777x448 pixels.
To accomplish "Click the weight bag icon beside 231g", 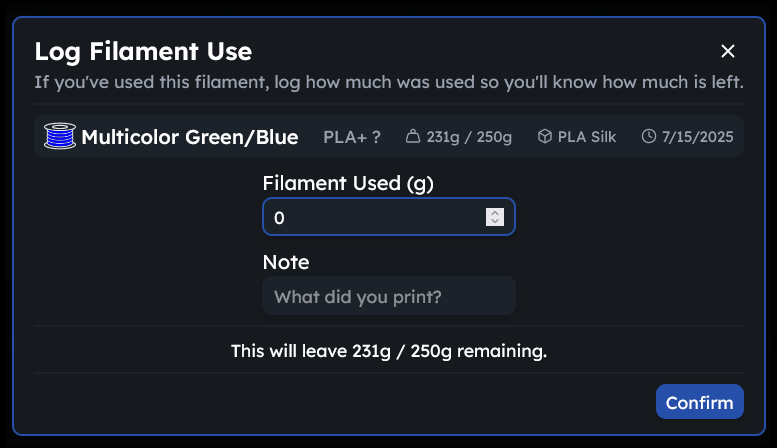I will coord(413,136).
